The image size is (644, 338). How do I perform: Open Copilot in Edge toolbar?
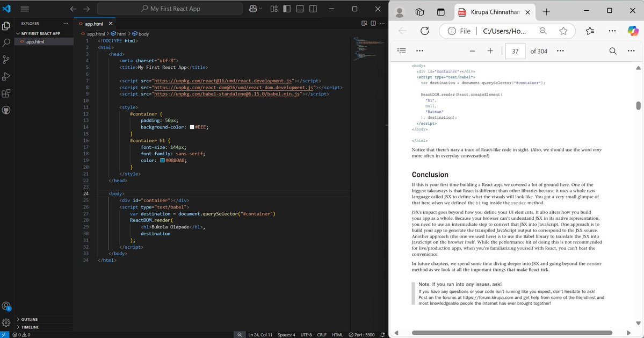[x=633, y=31]
